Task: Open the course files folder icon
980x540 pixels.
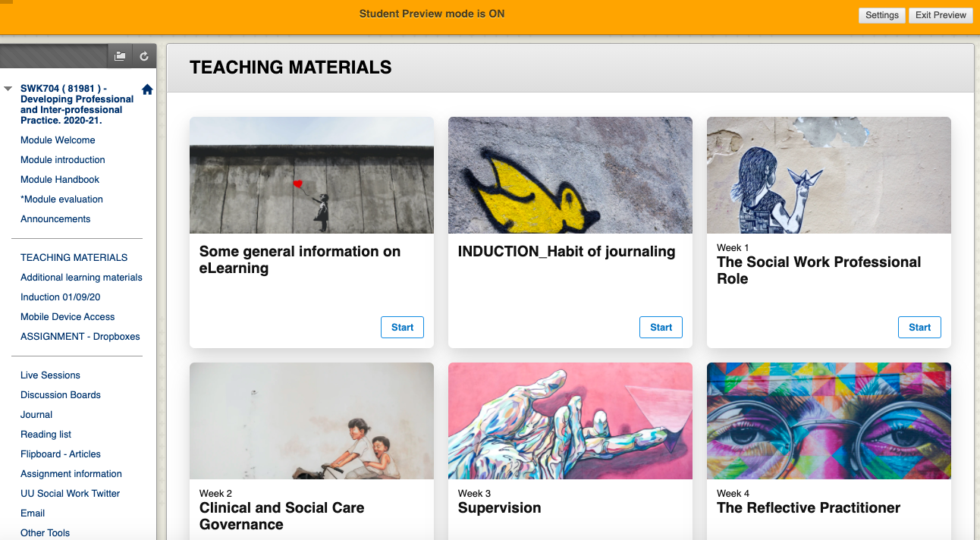Action: pos(120,56)
